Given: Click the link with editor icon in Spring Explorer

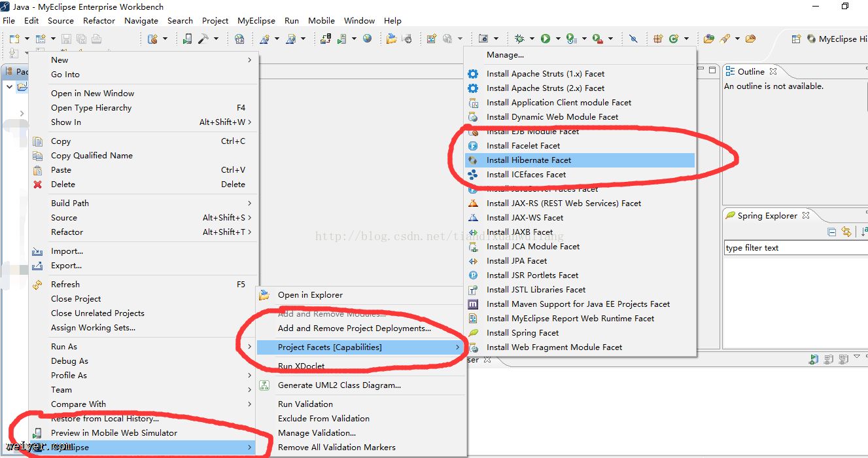Looking at the screenshot, I should [846, 232].
